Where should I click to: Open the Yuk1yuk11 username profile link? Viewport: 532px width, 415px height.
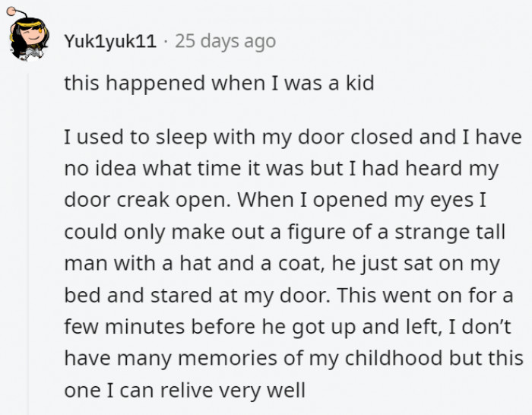coord(110,42)
